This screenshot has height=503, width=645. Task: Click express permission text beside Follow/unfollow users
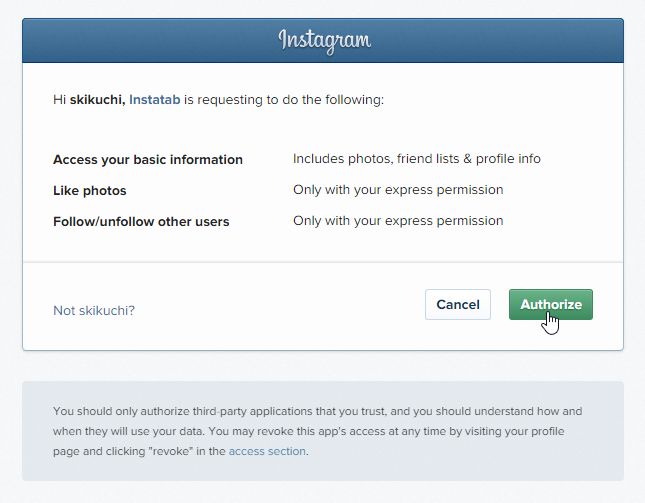pos(398,221)
